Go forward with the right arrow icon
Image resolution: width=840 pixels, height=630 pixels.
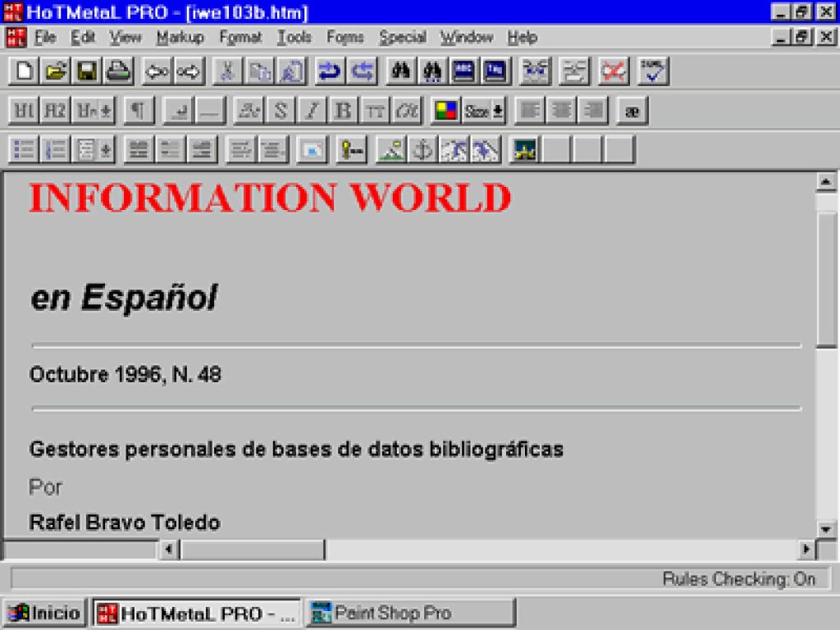[189, 71]
